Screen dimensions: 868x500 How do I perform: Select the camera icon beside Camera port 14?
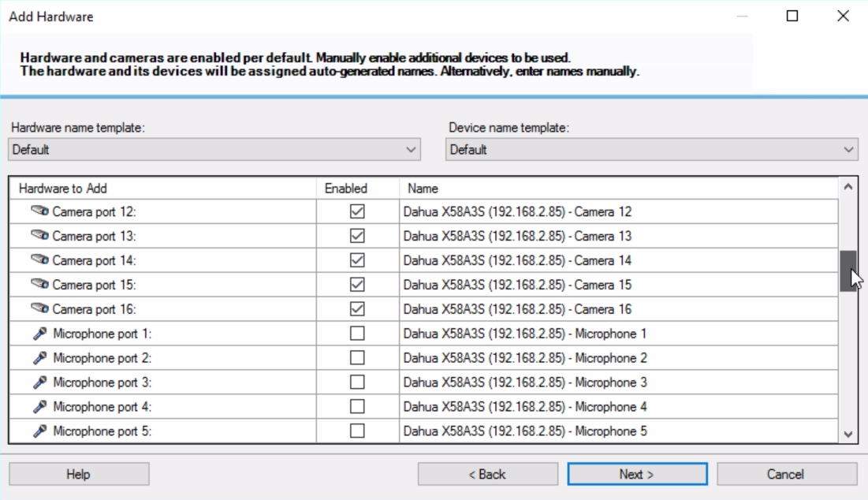[39, 260]
